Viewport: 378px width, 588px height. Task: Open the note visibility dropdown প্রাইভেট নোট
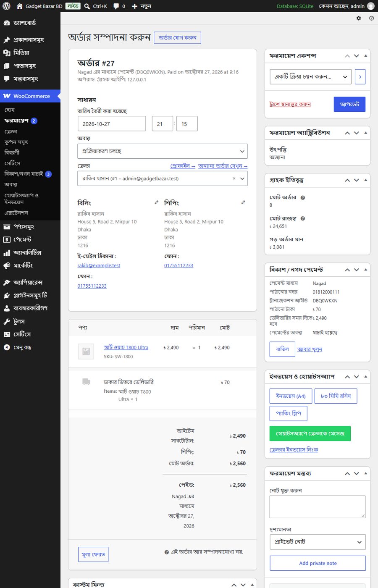tap(318, 542)
